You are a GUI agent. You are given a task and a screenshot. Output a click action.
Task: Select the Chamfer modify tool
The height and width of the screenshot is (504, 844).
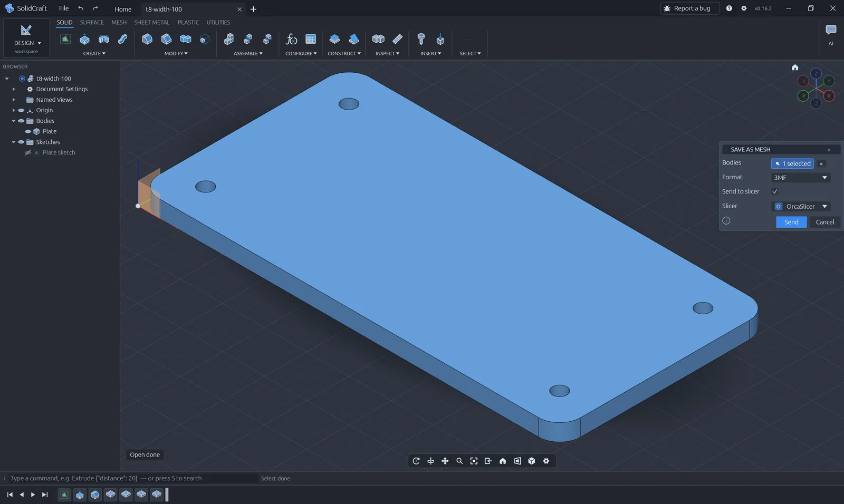pos(166,39)
